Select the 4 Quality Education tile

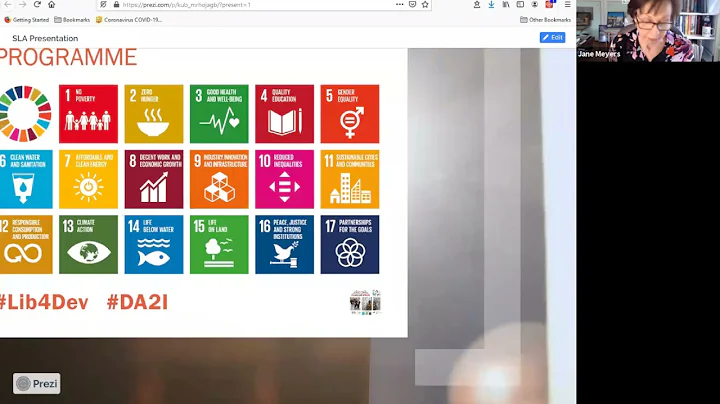click(x=285, y=114)
